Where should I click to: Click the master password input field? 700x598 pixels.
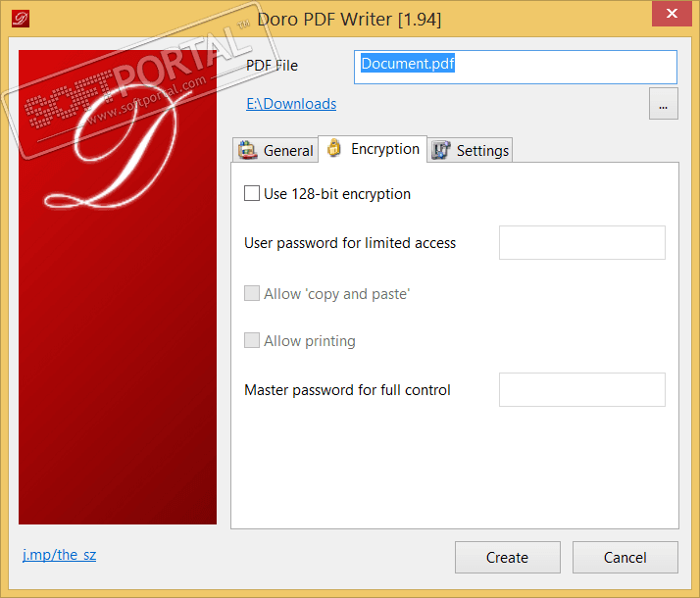click(582, 389)
